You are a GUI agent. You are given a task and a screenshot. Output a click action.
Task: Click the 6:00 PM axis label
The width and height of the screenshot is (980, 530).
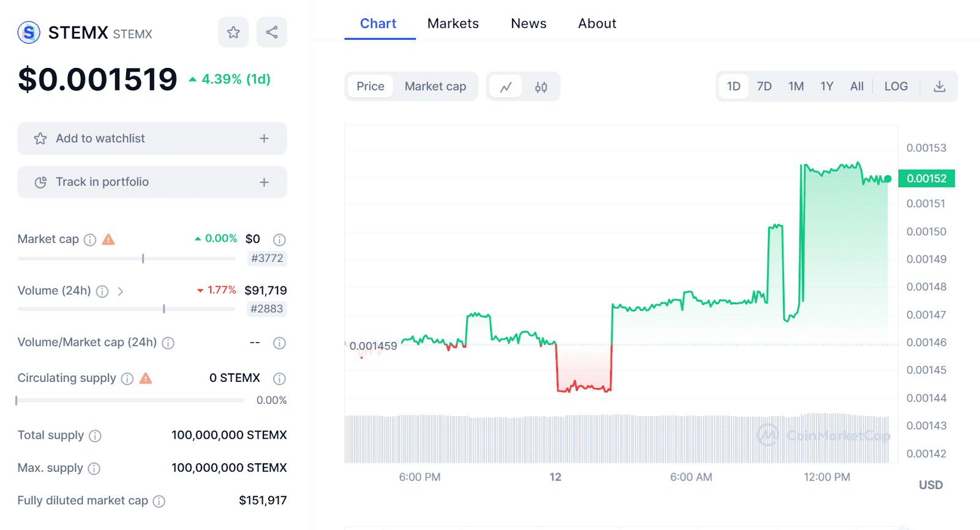click(x=420, y=477)
